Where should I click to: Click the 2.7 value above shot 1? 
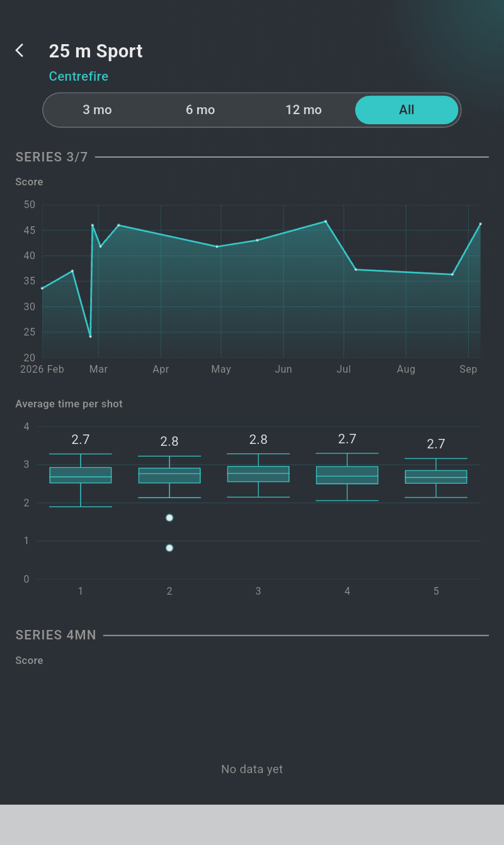coord(81,440)
